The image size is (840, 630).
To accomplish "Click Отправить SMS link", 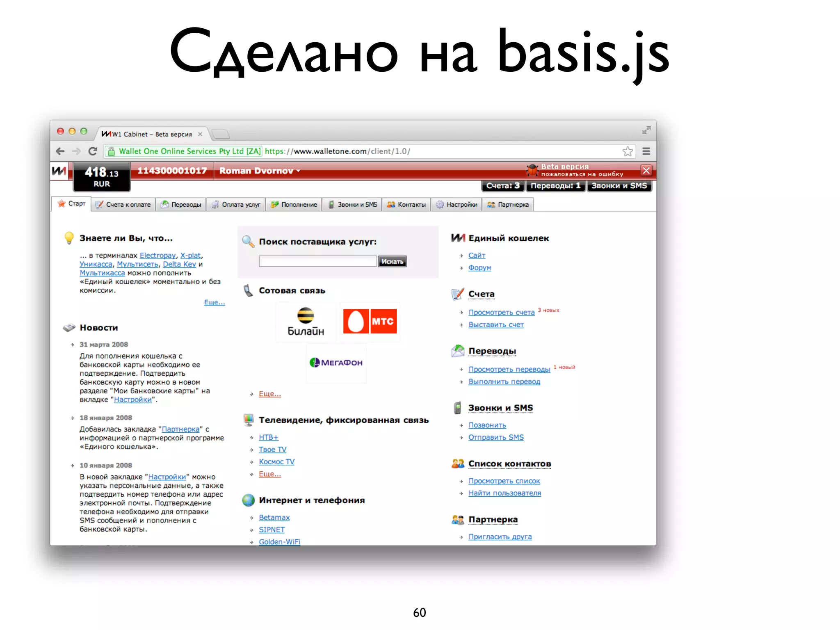I will pos(496,438).
